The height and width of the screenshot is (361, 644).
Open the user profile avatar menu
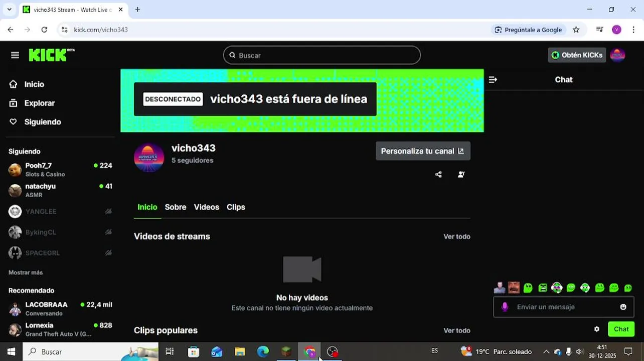pos(617,55)
